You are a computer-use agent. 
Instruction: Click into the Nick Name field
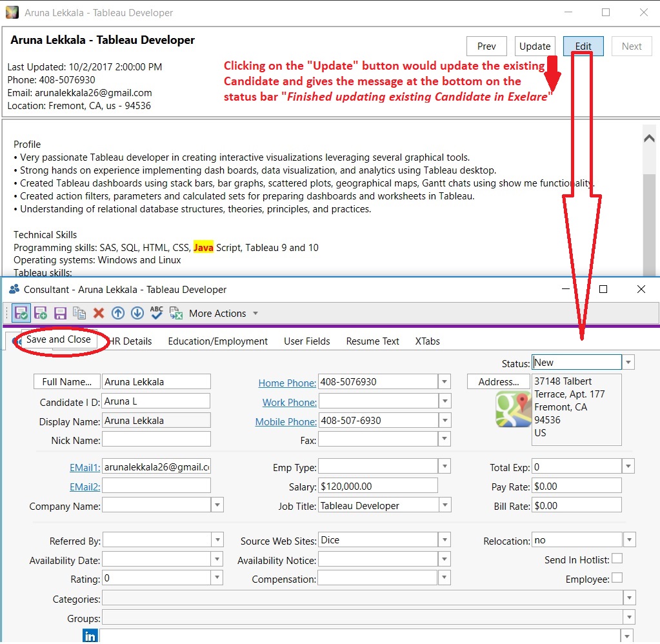[156, 439]
